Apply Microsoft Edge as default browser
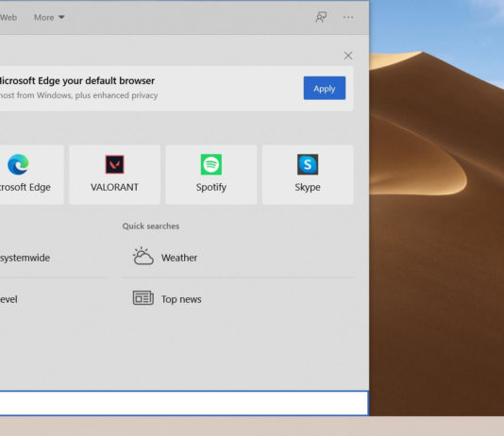 pyautogui.click(x=325, y=88)
